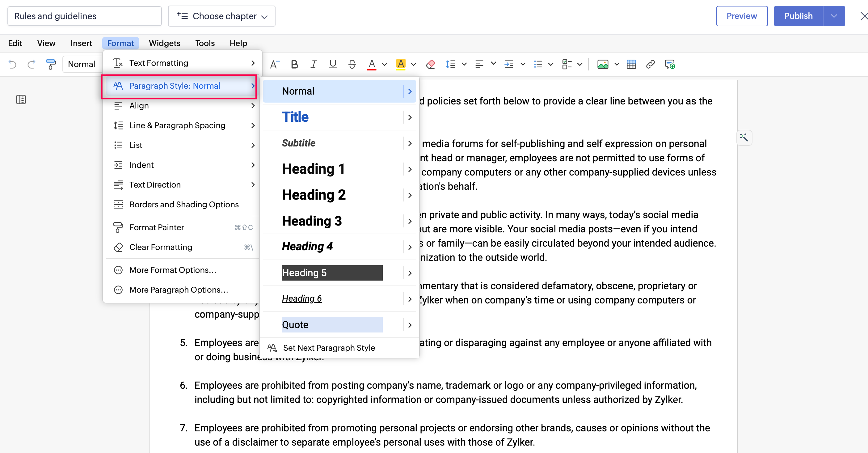Click the Preview button
The height and width of the screenshot is (453, 868).
(x=741, y=16)
